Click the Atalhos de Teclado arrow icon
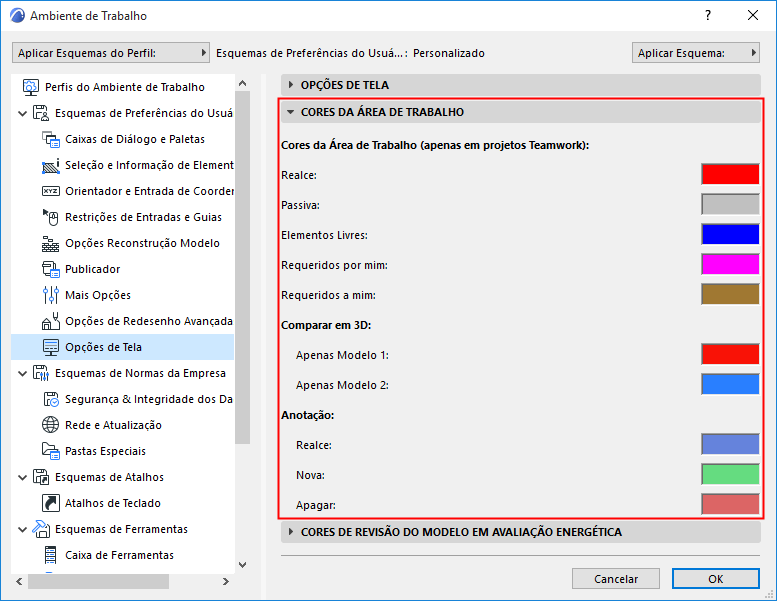777x601 pixels. click(51, 503)
